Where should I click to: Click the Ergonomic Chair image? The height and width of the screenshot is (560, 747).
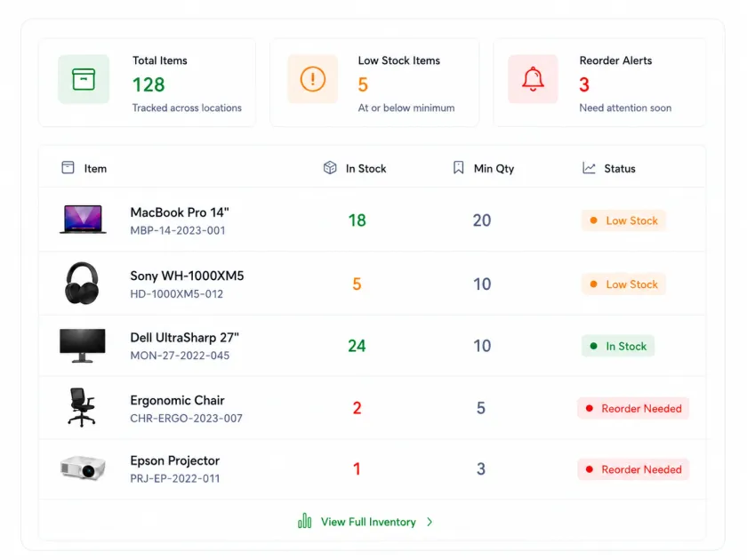(82, 407)
